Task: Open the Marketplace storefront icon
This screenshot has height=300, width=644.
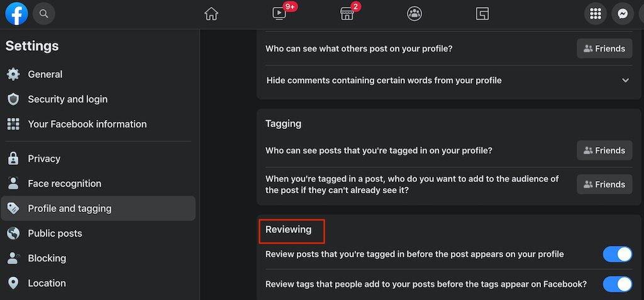Action: coord(347,14)
